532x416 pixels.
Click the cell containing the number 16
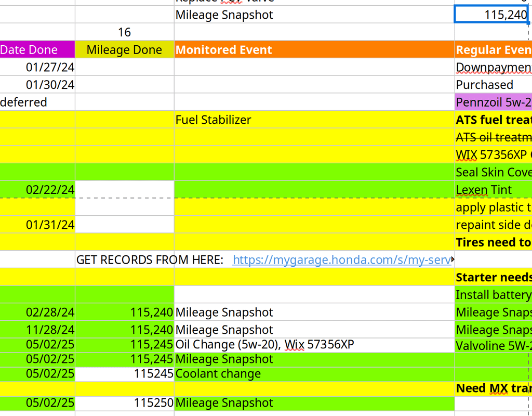(x=124, y=32)
